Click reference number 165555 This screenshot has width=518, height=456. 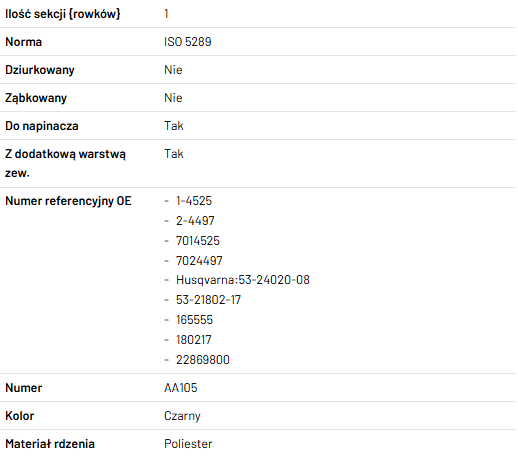(194, 320)
